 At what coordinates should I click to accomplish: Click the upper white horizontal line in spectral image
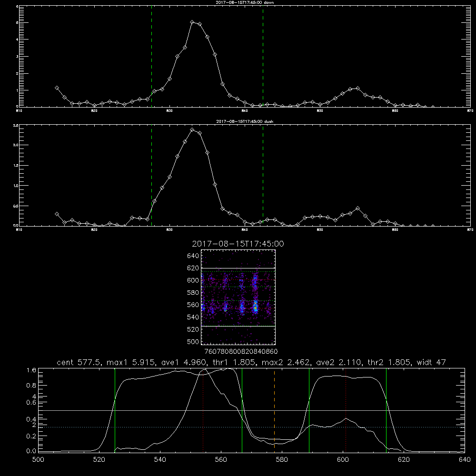(x=238, y=268)
